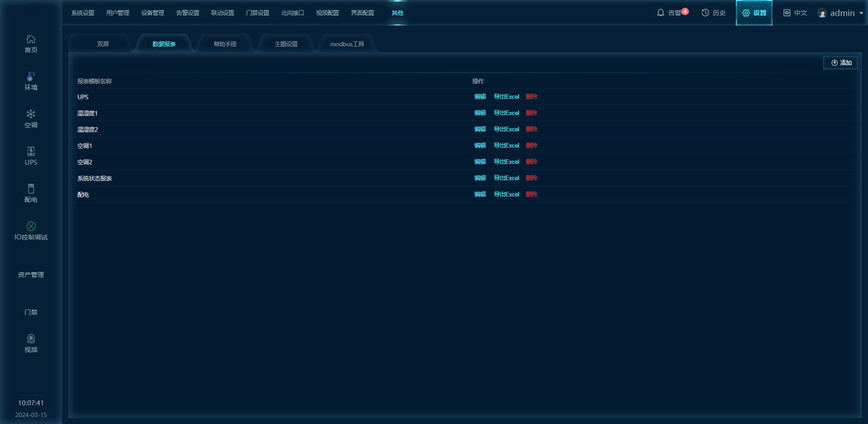Select the 环境 thermometer icon
The width and height of the screenshot is (868, 424).
click(30, 77)
